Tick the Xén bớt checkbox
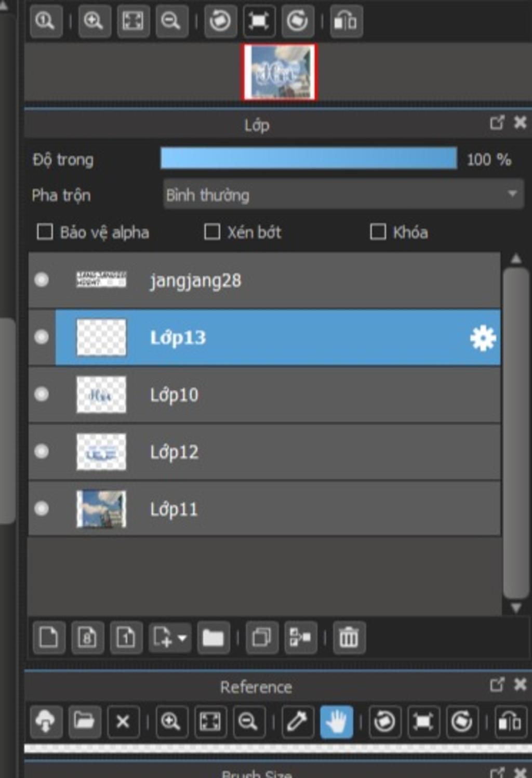Screen dimensions: 532x778 pos(212,232)
